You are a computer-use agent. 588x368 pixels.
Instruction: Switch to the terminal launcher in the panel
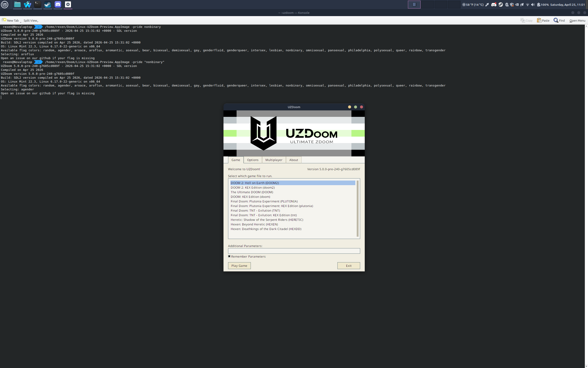click(x=38, y=4)
